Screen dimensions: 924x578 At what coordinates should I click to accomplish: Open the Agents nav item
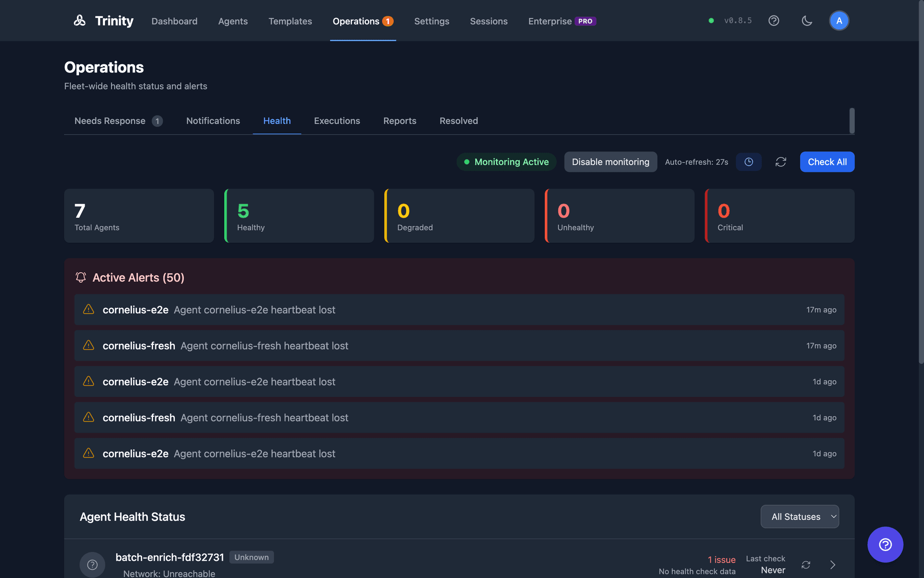point(233,21)
